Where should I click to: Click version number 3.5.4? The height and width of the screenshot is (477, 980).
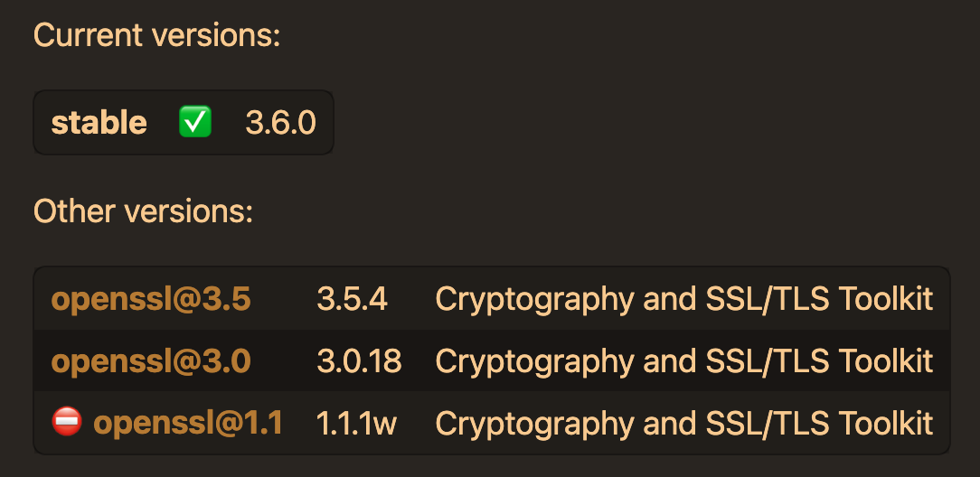pos(353,300)
